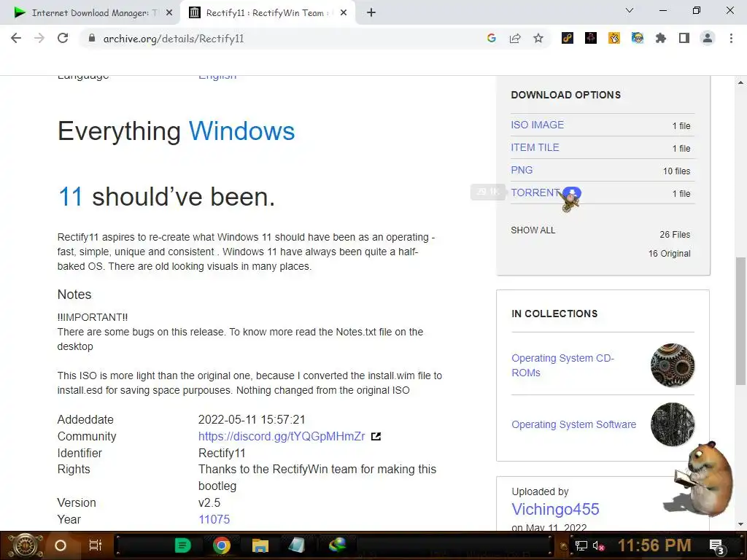
Task: Click the 'Addeddate' value 2022-05-11 15:57:21
Action: 252,419
